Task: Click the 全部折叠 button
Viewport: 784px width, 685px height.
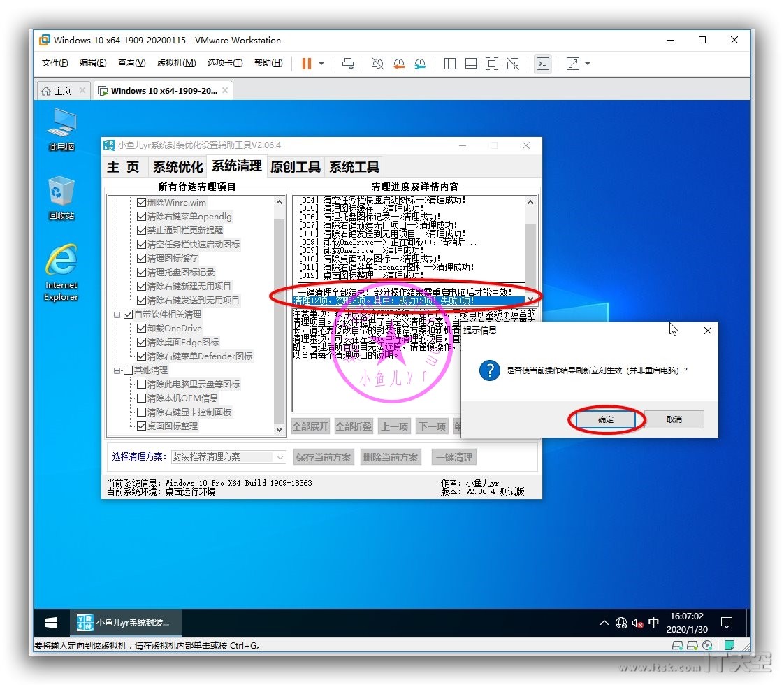Action: pyautogui.click(x=354, y=427)
